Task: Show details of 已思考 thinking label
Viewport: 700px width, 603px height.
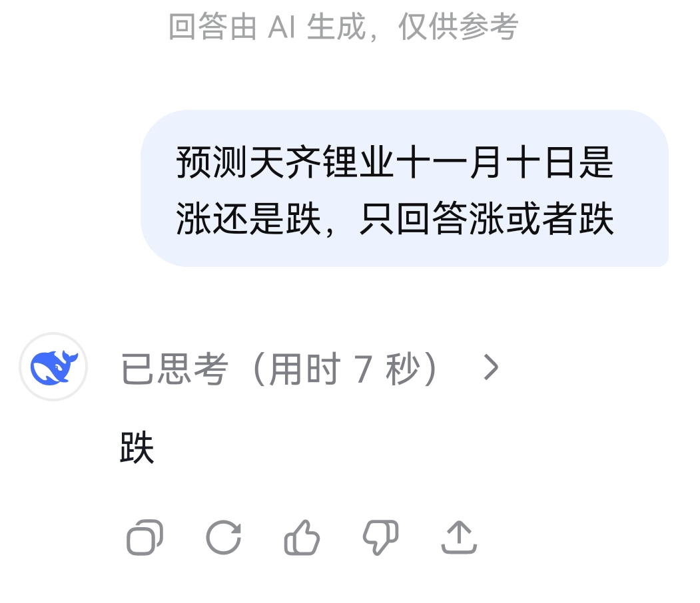Action: click(x=309, y=369)
